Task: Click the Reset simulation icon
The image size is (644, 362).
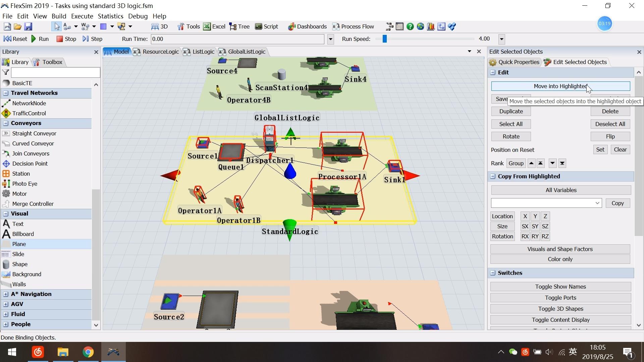Action: [7, 39]
